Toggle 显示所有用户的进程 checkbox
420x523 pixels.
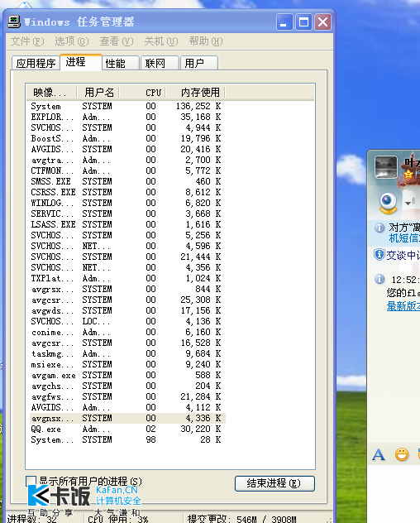pos(31,481)
